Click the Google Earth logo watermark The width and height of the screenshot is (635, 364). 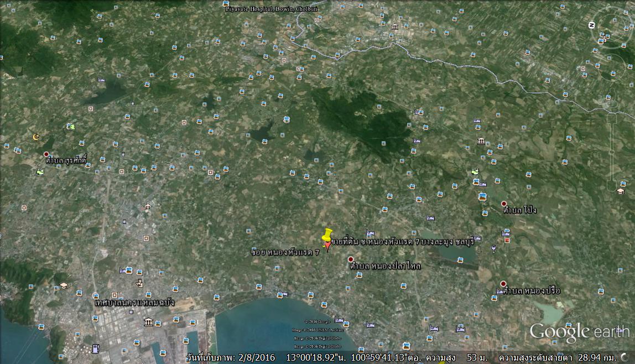(579, 332)
